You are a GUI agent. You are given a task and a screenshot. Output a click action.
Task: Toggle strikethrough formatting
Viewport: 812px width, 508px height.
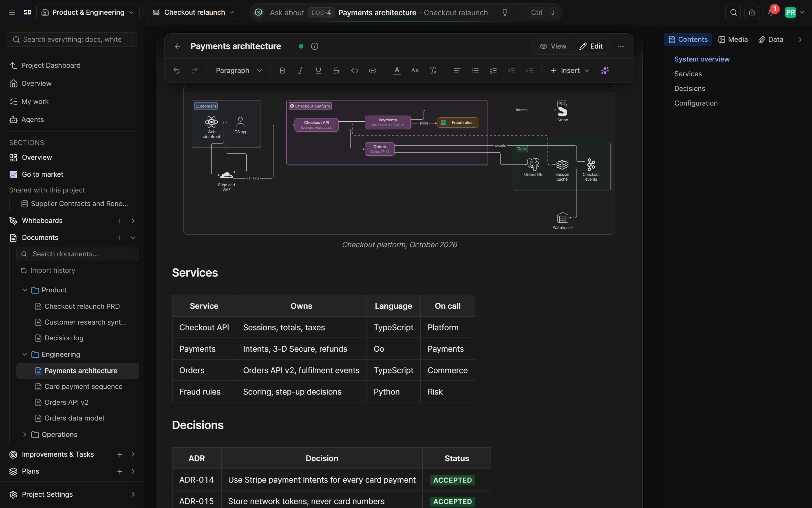point(337,71)
